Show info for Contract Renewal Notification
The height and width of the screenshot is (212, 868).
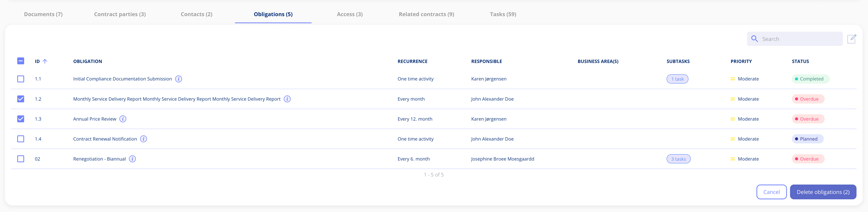pos(144,139)
